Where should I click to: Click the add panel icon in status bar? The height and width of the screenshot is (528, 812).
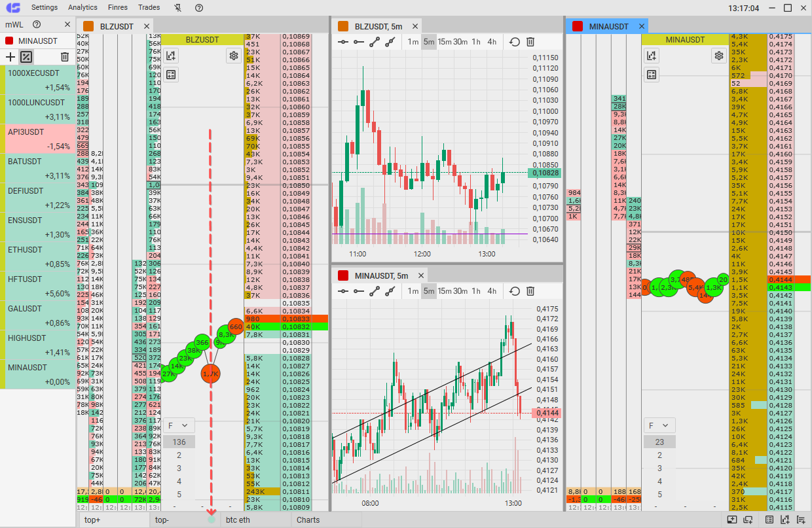[x=731, y=520]
